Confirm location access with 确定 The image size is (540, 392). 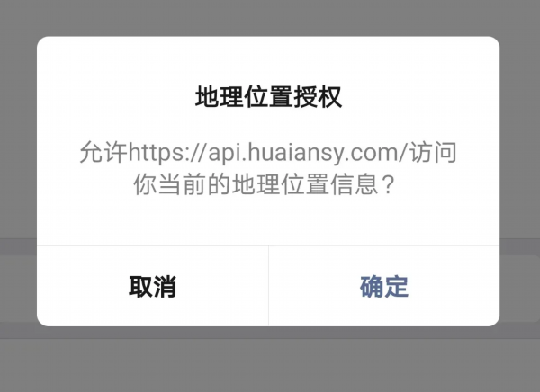pyautogui.click(x=384, y=286)
